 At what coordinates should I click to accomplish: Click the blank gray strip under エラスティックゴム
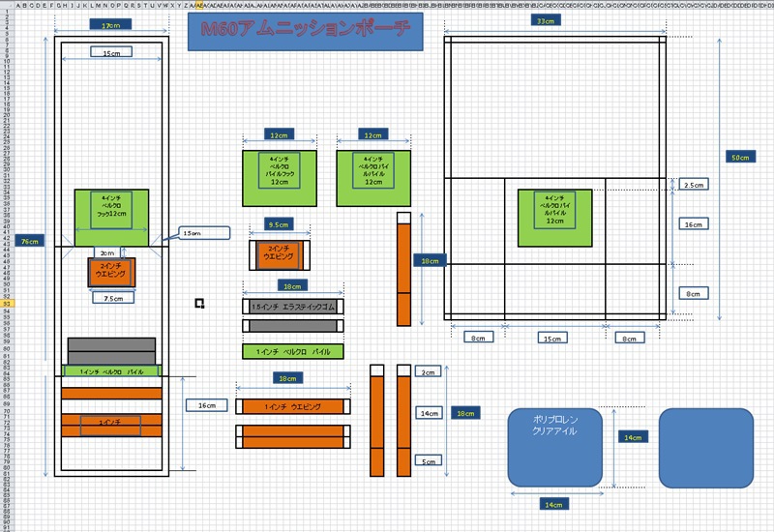(293, 326)
